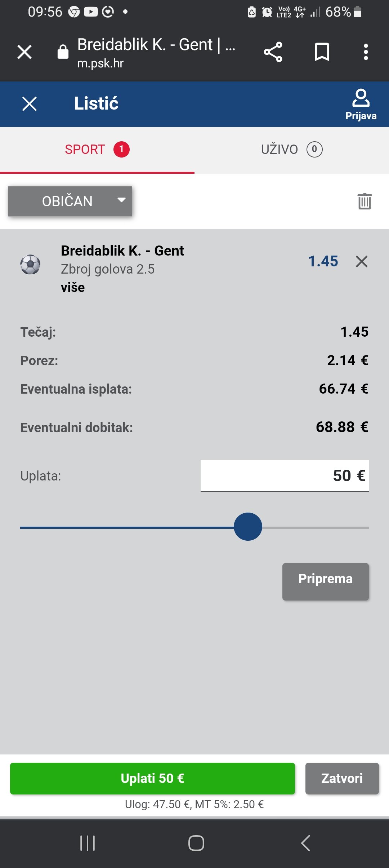389x868 pixels.
Task: Open the browser three-dot menu
Action: (366, 52)
